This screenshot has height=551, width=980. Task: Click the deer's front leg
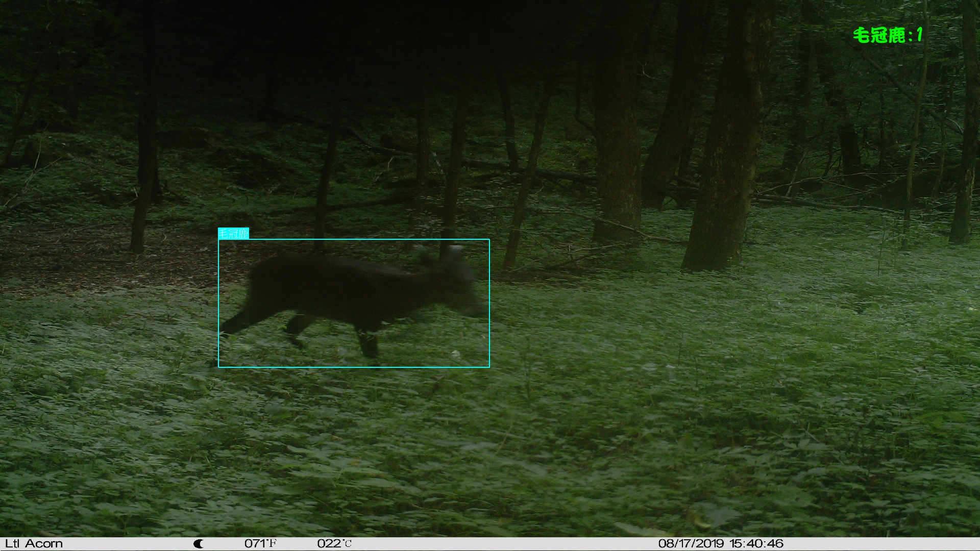[x=367, y=342]
